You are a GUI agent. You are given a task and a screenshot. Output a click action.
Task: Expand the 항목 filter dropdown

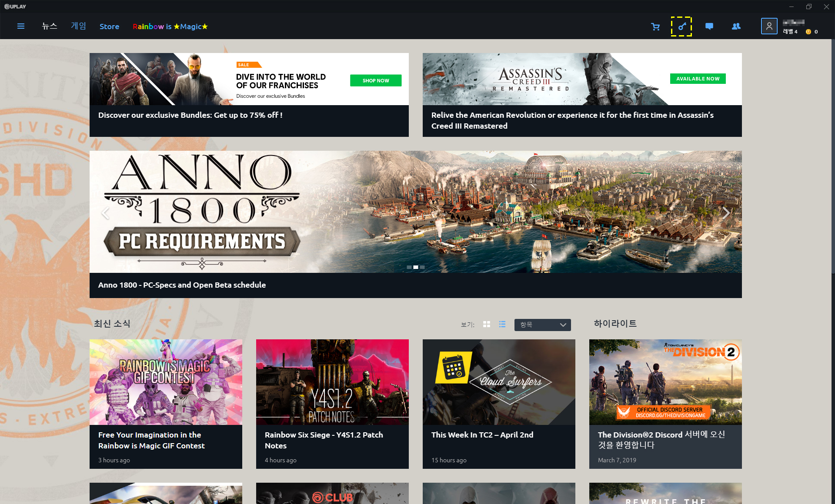pos(542,325)
